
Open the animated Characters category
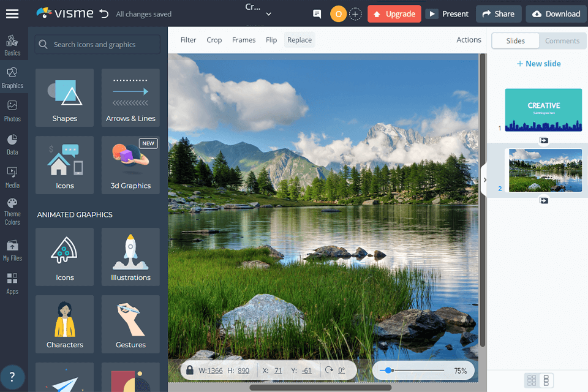pos(64,324)
